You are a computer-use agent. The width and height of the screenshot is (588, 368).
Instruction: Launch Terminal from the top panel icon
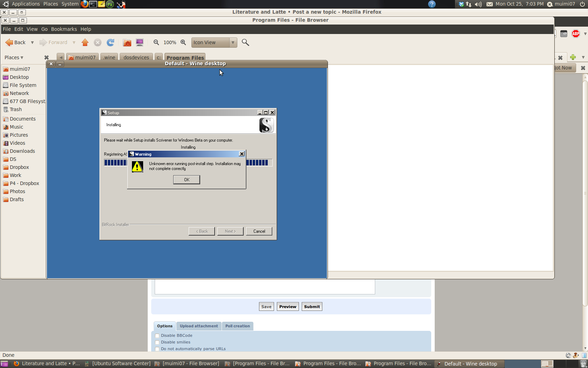pos(93,4)
